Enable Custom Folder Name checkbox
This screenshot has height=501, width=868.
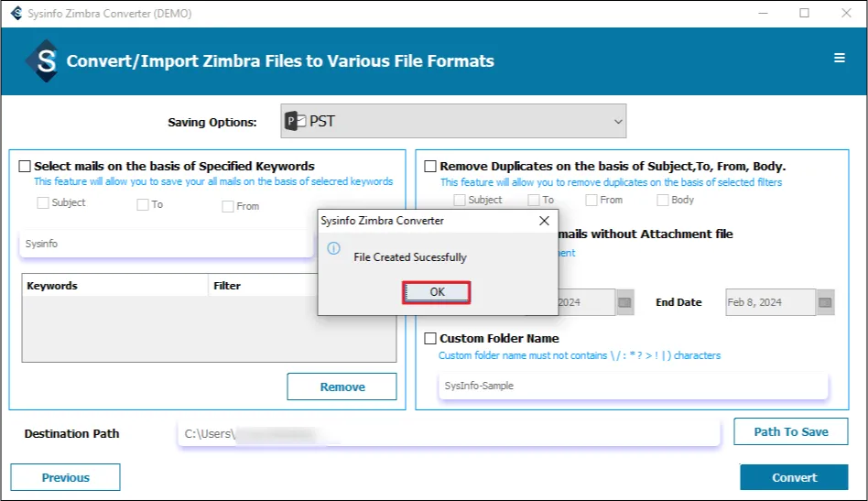pos(430,339)
